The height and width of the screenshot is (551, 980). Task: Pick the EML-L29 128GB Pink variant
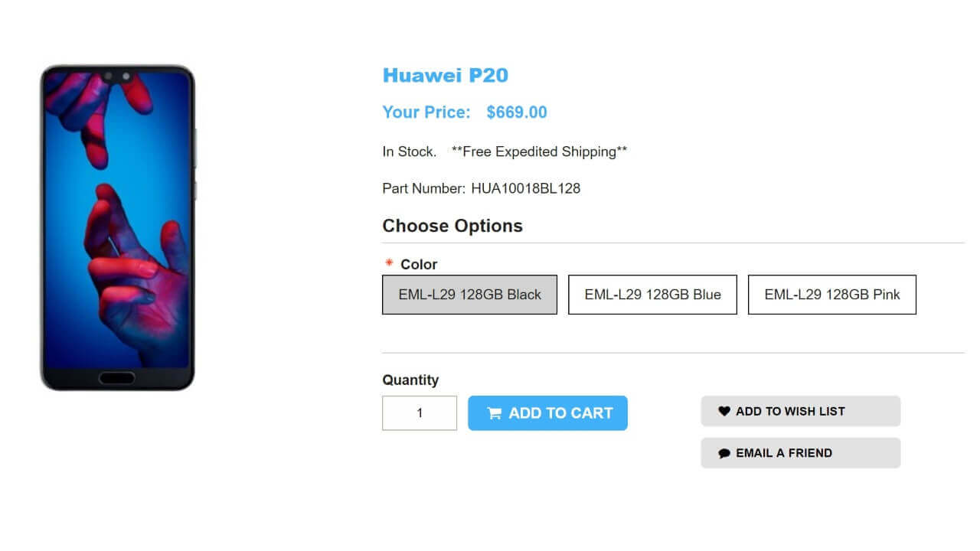tap(831, 295)
